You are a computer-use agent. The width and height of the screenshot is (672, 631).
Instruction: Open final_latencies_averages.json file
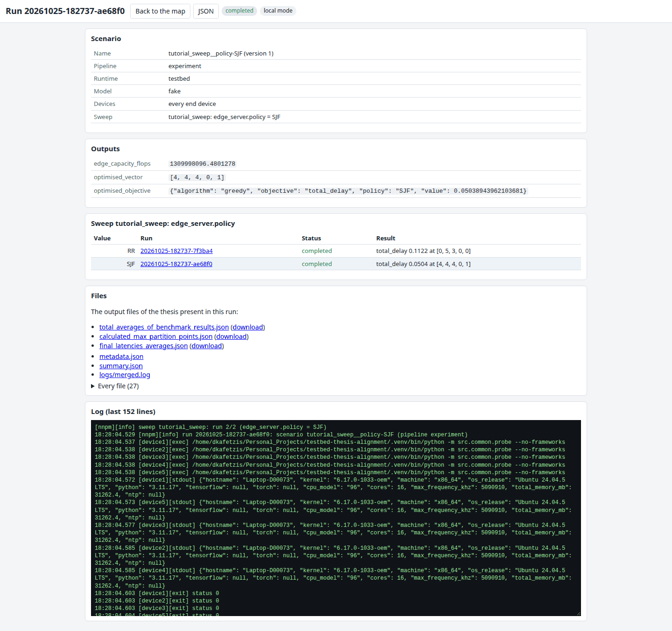143,346
